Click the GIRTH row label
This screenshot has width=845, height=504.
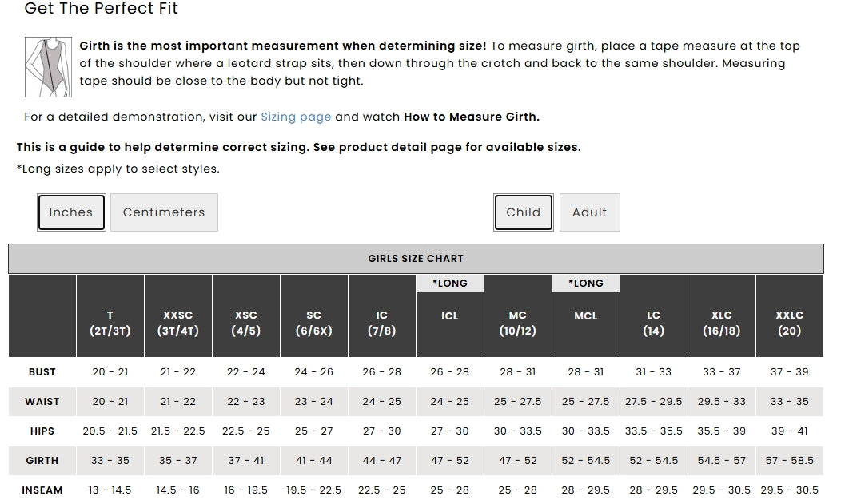pyautogui.click(x=42, y=461)
